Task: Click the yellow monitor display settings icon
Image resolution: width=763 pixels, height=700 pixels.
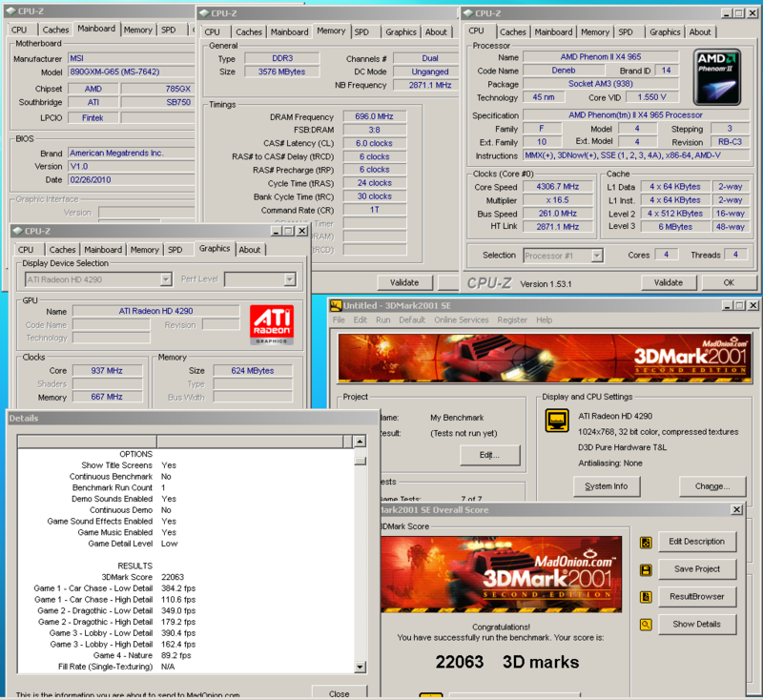Action: pyautogui.click(x=557, y=421)
